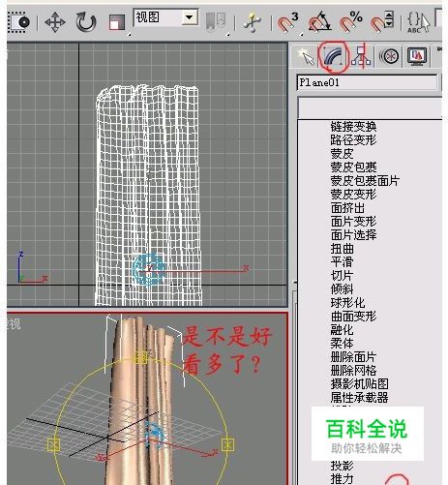
Task: Select the 面挤出 modifier entry
Action: tap(347, 207)
